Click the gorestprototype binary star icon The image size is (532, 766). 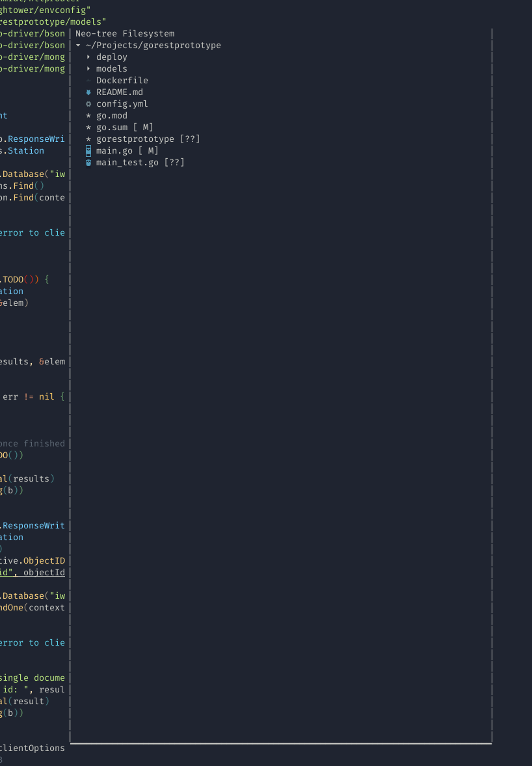coord(88,139)
